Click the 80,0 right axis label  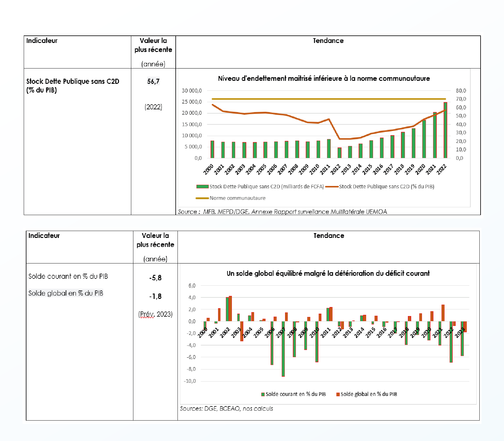click(461, 90)
